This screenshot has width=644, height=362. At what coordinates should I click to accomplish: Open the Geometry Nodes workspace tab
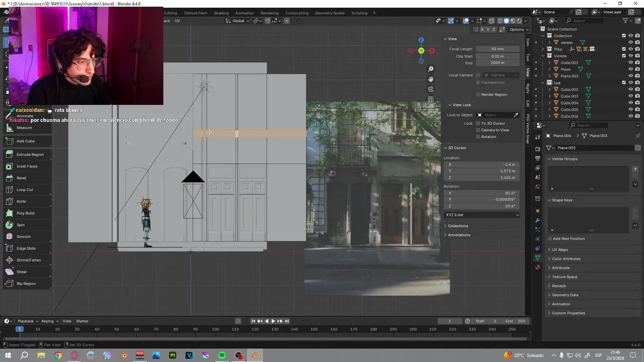330,13
